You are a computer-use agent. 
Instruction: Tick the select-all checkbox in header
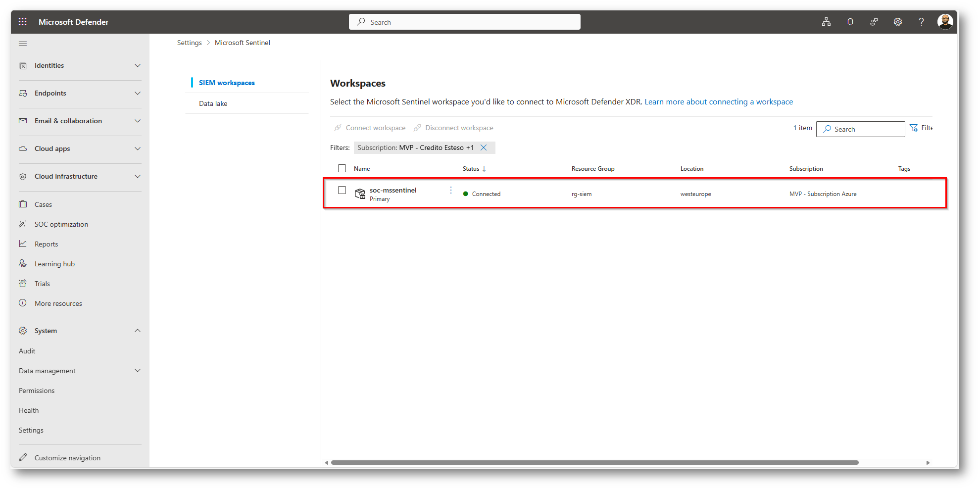click(x=342, y=168)
